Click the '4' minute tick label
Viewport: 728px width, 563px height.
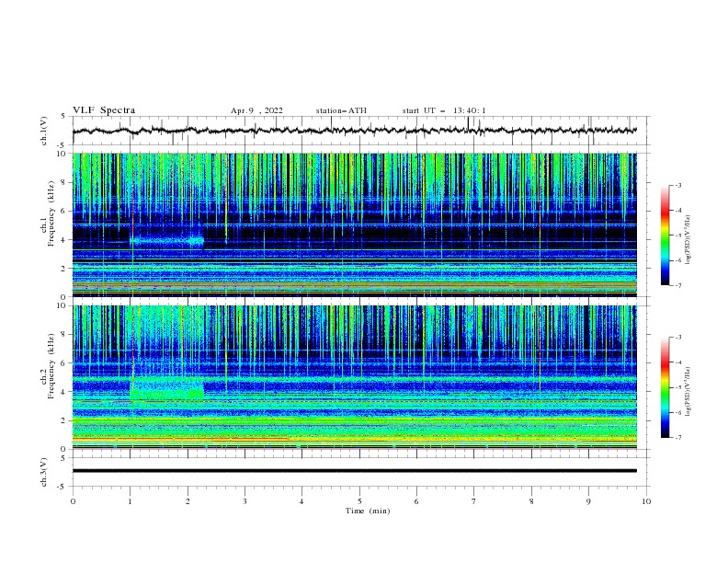301,501
